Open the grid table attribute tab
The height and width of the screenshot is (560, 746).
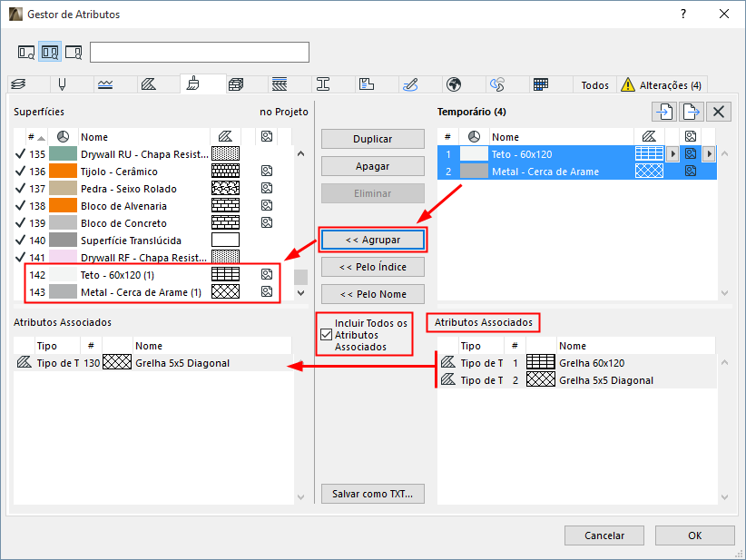point(541,84)
